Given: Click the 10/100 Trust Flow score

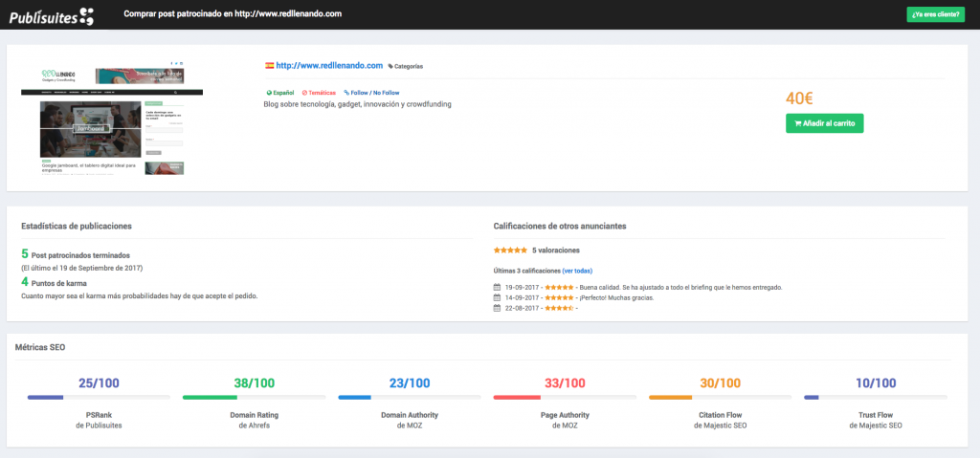Looking at the screenshot, I should coord(876,383).
